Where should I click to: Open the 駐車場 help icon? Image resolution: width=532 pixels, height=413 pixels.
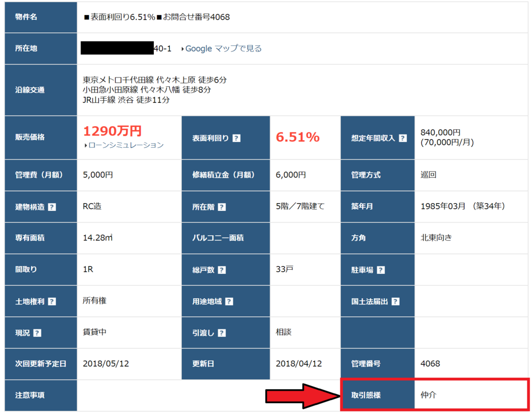381,270
